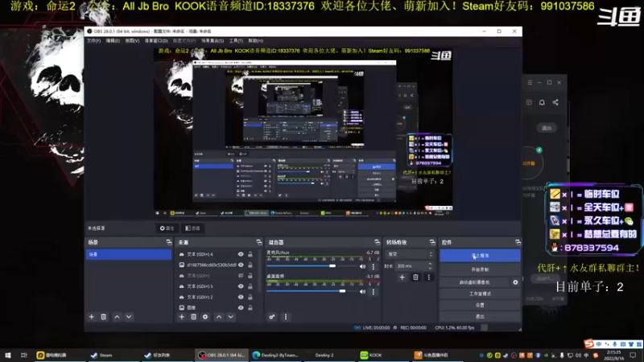Select the highlighted 场景 scene item
The height and width of the screenshot is (362, 644).
point(129,254)
